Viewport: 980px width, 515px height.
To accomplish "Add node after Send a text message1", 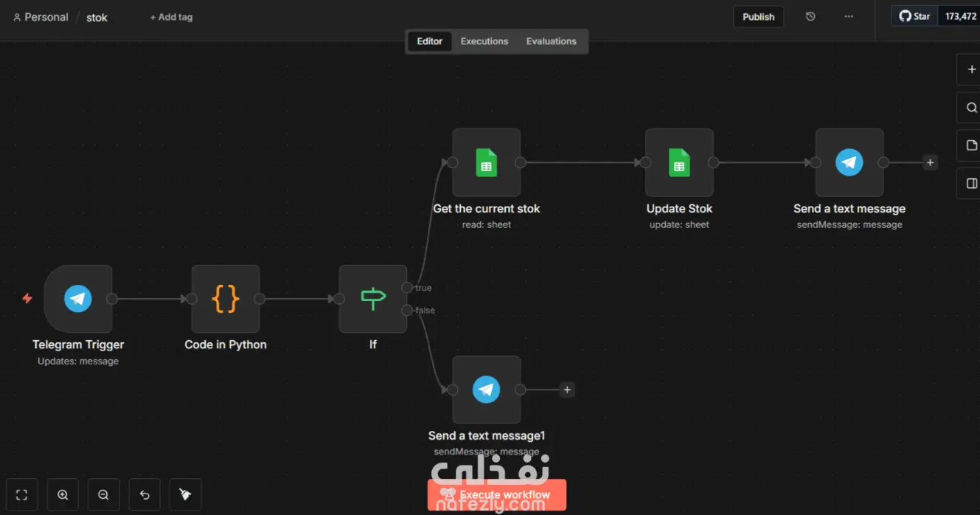I will point(566,390).
